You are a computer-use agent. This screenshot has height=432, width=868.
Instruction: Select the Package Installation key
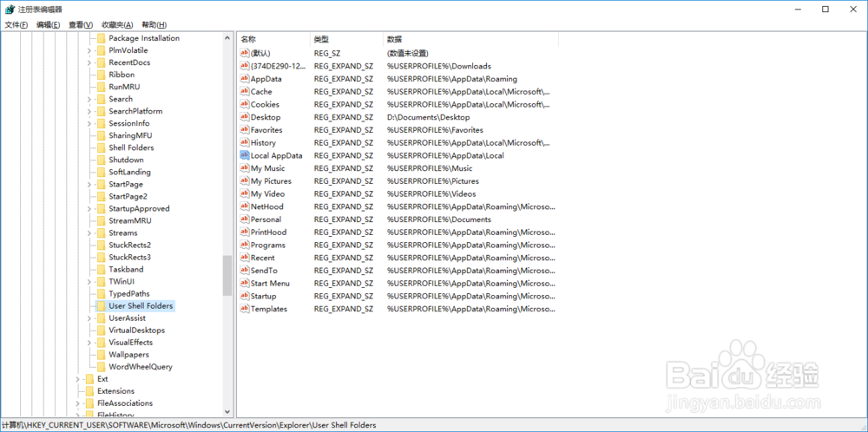click(x=144, y=38)
